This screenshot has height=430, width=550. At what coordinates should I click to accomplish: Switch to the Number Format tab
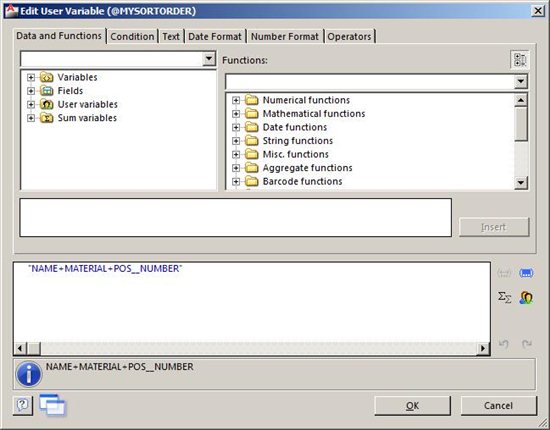point(284,36)
